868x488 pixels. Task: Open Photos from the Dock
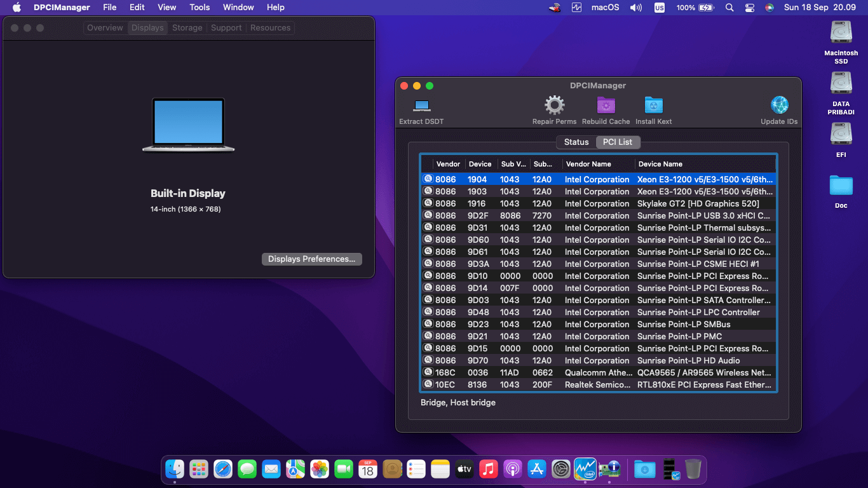pyautogui.click(x=320, y=469)
